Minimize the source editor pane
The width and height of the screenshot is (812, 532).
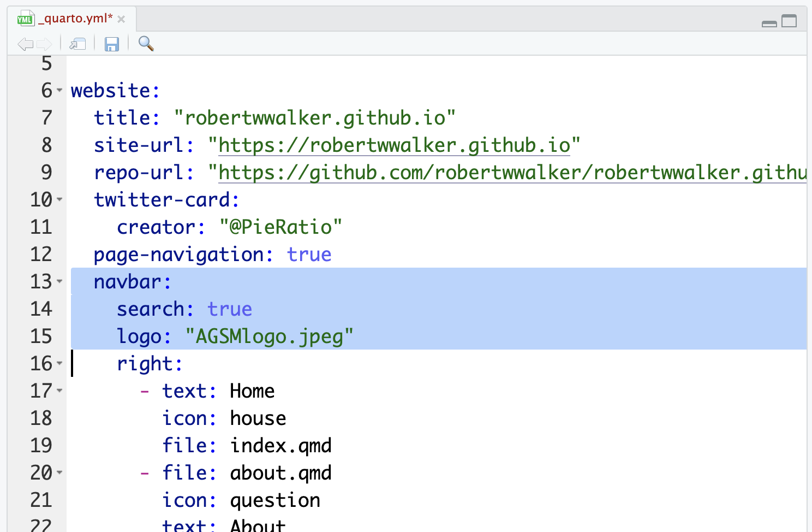769,23
